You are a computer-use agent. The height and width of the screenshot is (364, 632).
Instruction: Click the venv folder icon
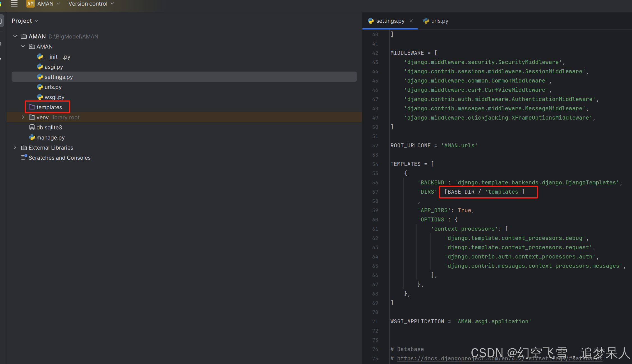tap(32, 117)
